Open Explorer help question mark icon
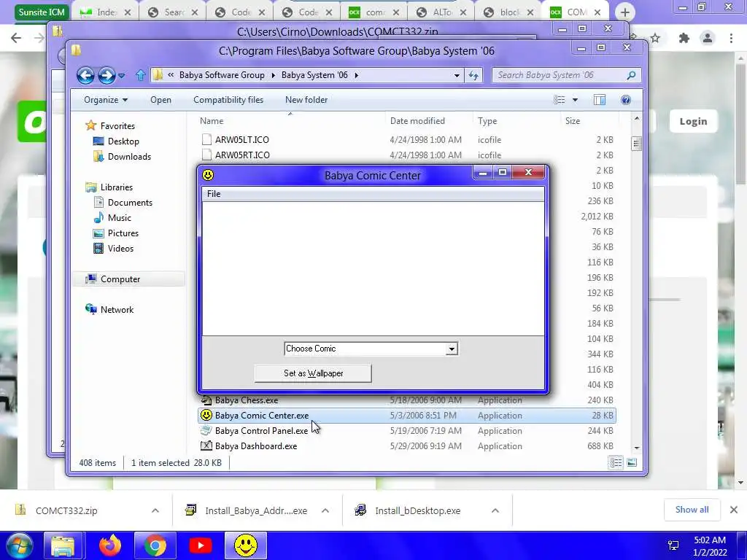This screenshot has width=747, height=560. tap(626, 100)
